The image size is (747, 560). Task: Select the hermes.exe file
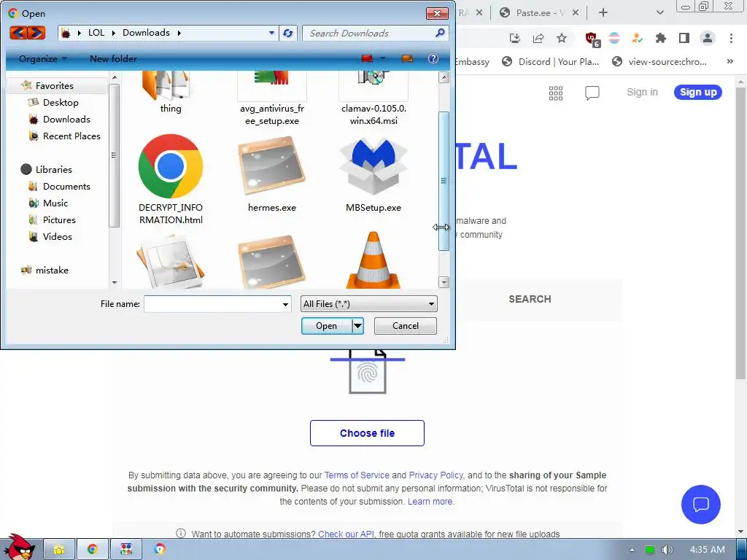(272, 174)
